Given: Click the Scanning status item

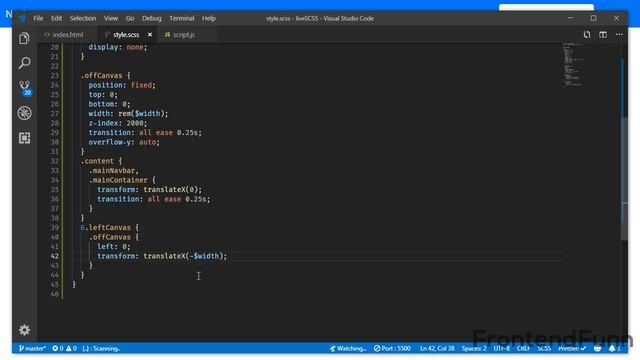Looking at the screenshot, I should (x=101, y=348).
